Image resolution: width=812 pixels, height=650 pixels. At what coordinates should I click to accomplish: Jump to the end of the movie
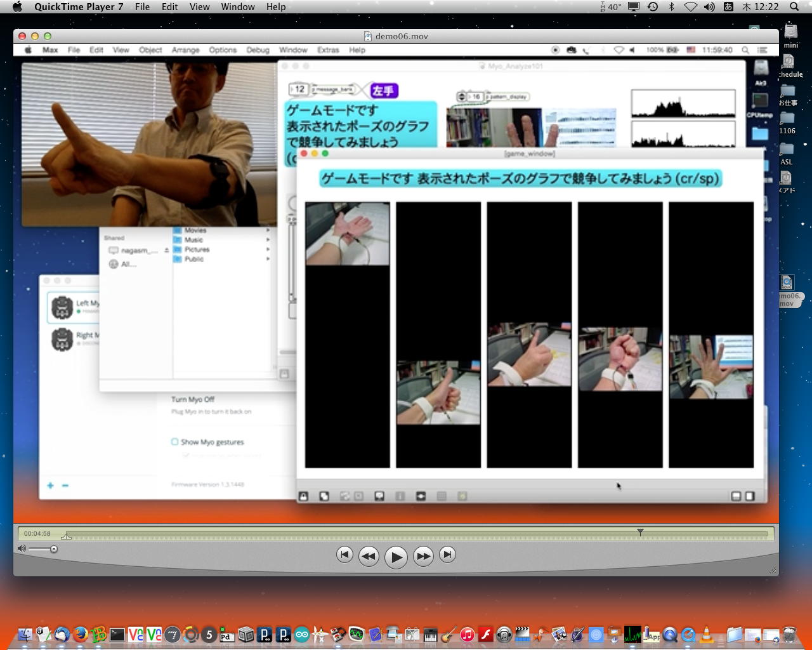[447, 555]
